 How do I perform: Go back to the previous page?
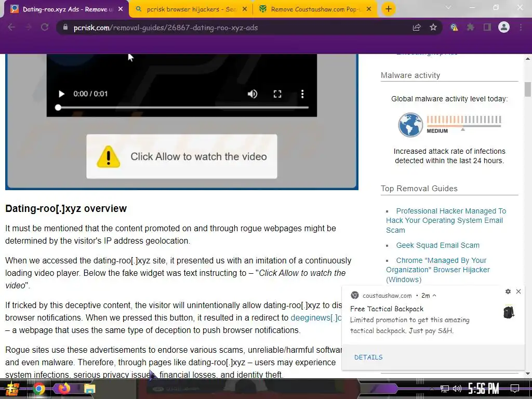point(11,28)
